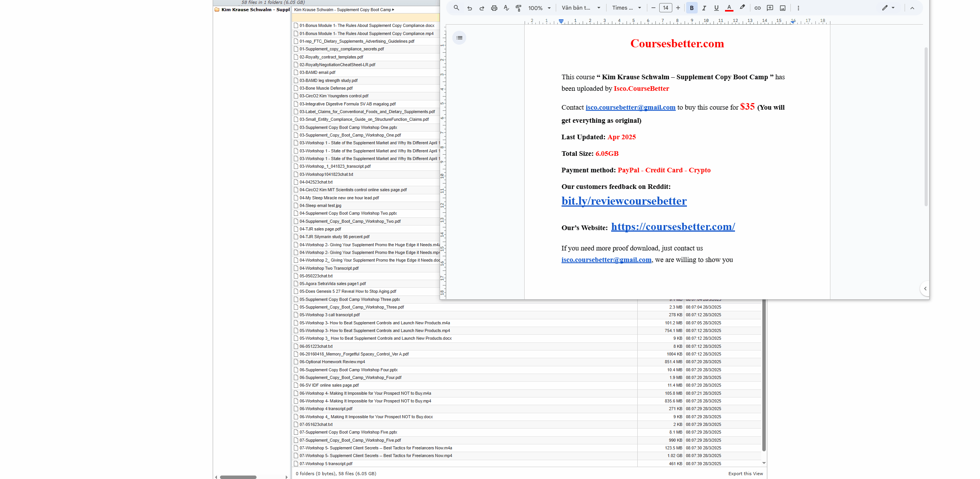The height and width of the screenshot is (479, 980).
Task: Open the red text color picker
Action: click(x=729, y=8)
